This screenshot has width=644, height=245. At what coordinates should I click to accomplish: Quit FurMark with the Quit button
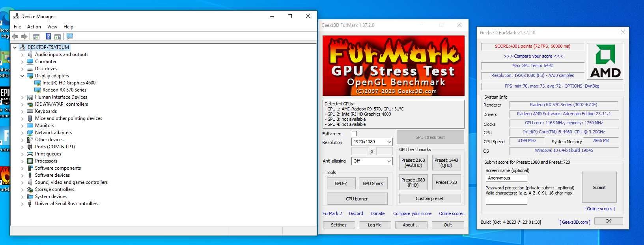tap(448, 225)
